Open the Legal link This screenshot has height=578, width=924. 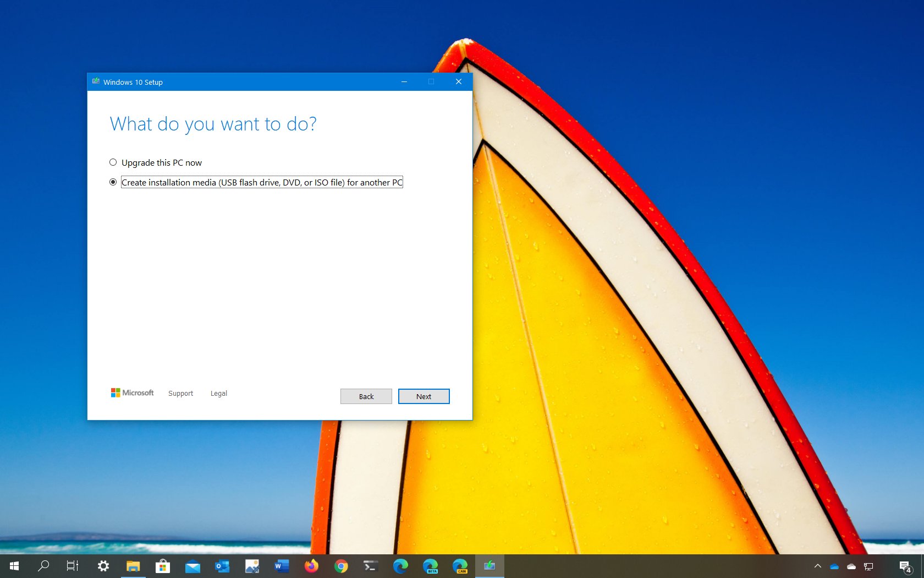218,394
